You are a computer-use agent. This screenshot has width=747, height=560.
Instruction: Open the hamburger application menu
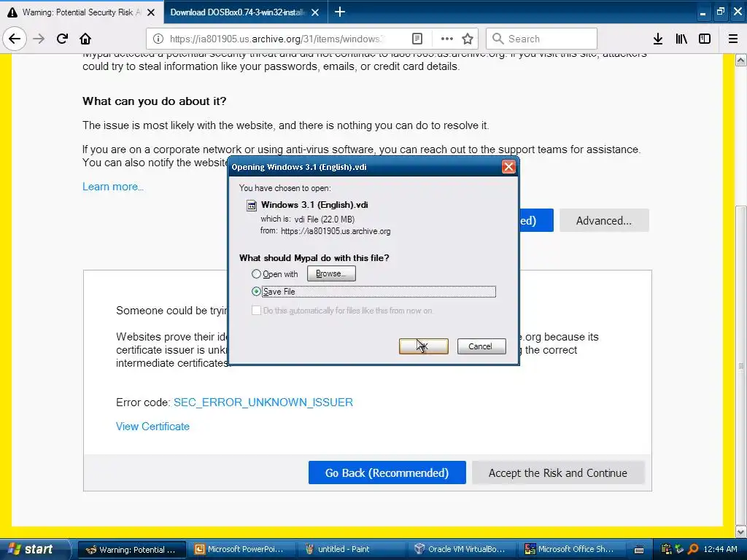733,39
